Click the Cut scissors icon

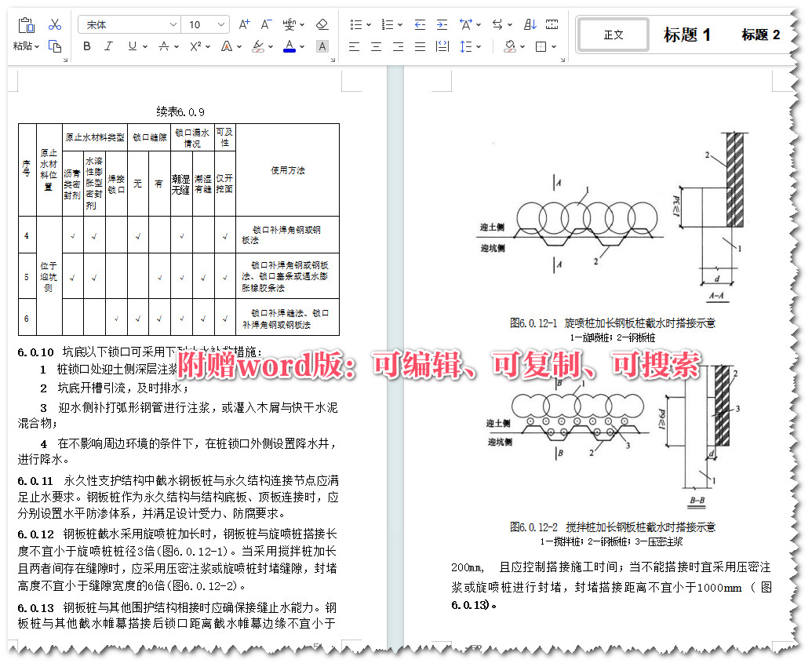pyautogui.click(x=55, y=24)
